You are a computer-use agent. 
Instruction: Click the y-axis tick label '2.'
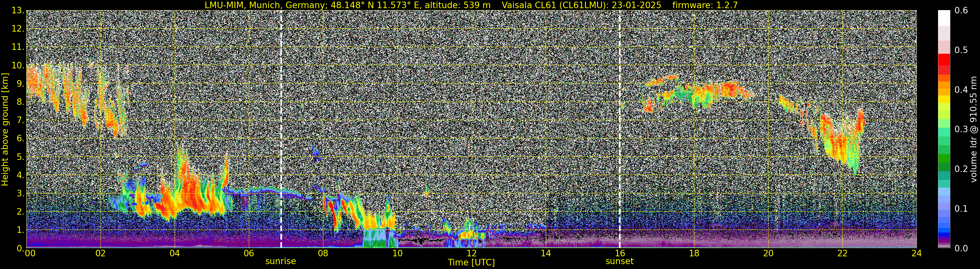[x=20, y=212]
